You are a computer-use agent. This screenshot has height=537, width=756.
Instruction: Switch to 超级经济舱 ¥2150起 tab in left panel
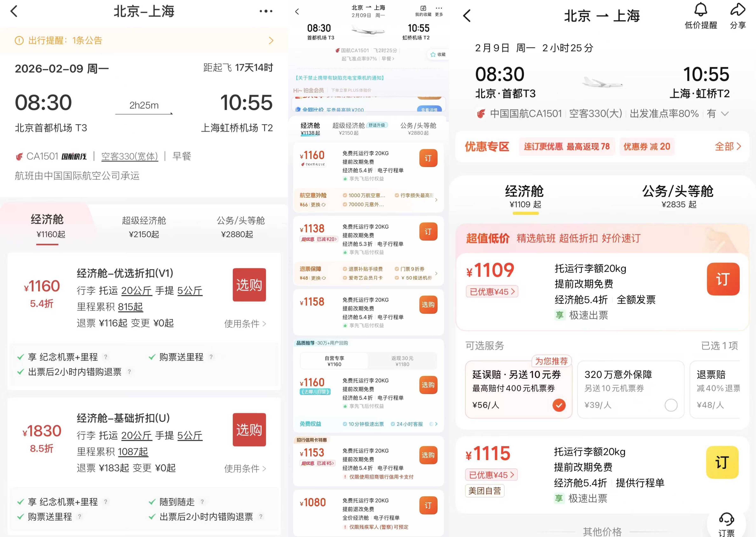[x=144, y=227]
